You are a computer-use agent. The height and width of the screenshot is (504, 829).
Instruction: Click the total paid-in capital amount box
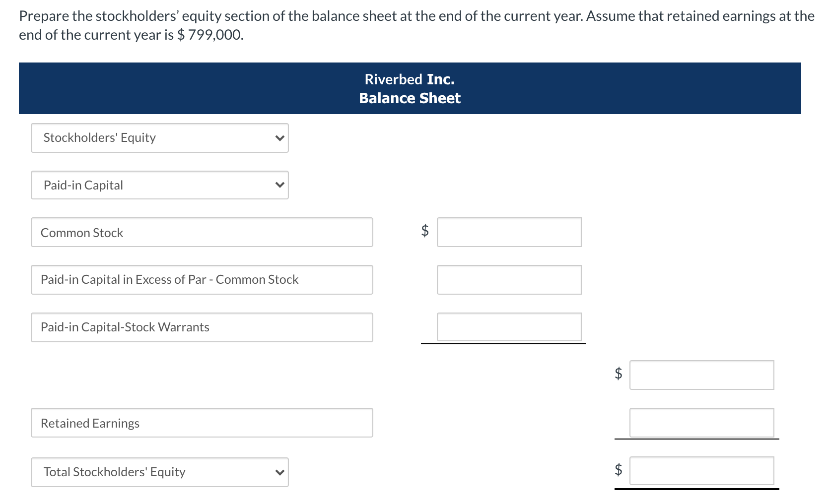[701, 376]
